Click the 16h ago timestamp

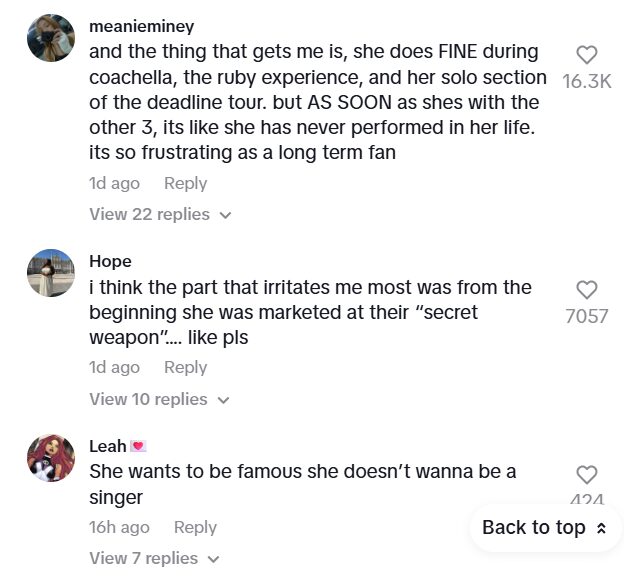click(119, 527)
